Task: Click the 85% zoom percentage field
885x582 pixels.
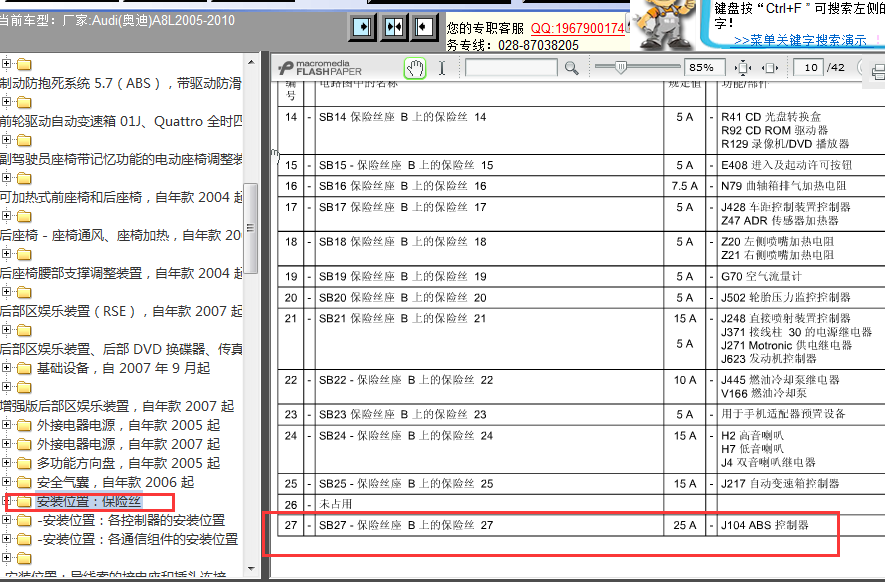Action: click(x=705, y=68)
